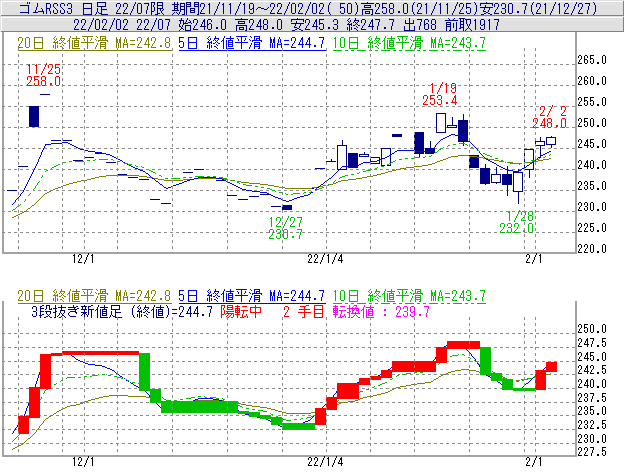Click the 12/27 230.7 low label
Image resolution: width=624 pixels, height=475 pixels.
285,228
